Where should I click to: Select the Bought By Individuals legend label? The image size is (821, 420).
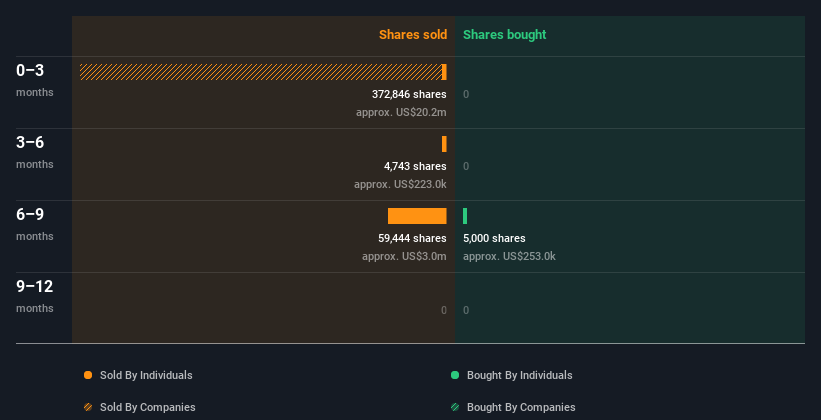519,375
